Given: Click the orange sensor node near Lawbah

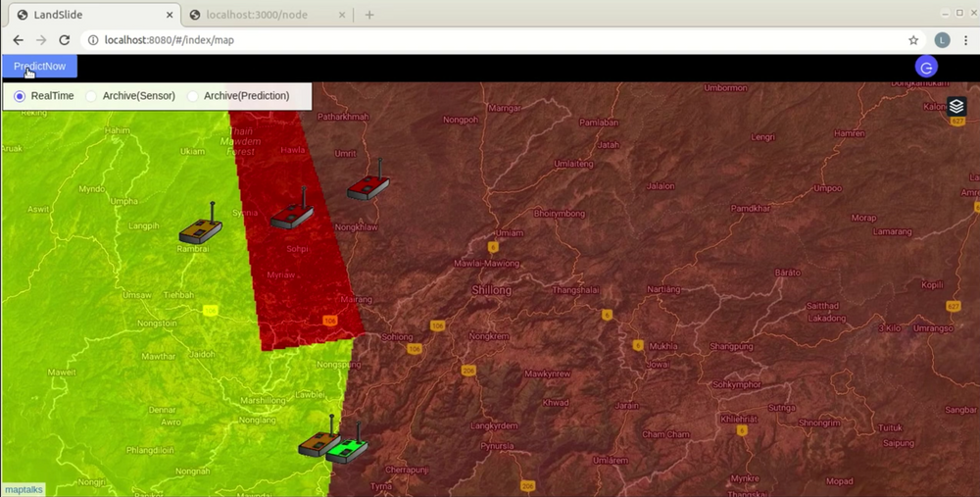Looking at the screenshot, I should point(318,442).
